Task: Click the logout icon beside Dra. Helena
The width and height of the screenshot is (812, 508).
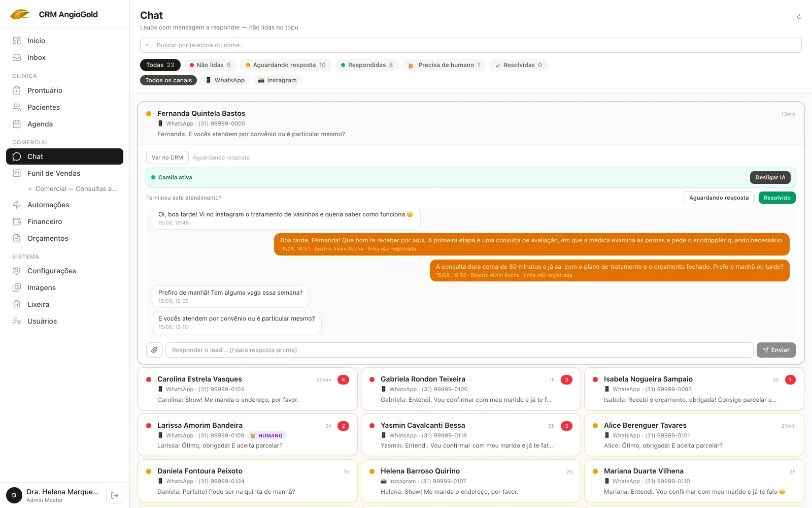Action: point(115,495)
